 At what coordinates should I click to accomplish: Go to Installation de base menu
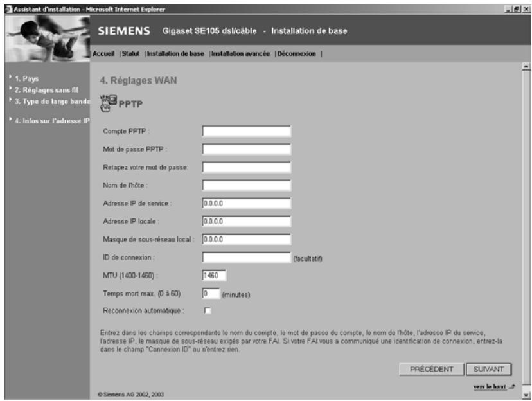click(x=175, y=53)
